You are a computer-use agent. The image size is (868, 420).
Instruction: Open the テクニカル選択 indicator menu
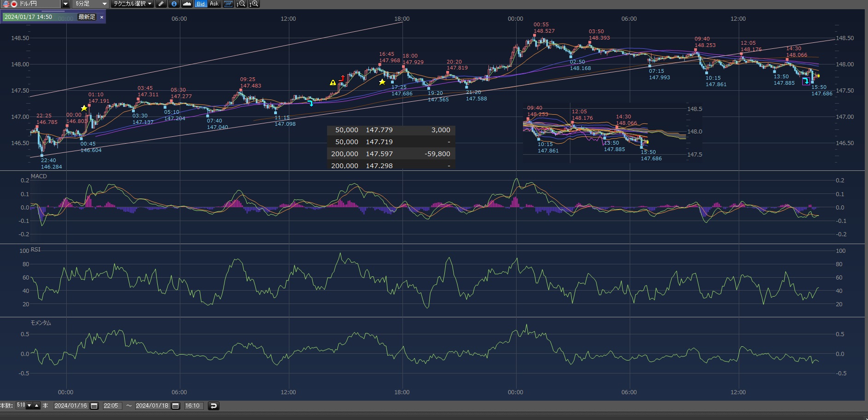click(132, 4)
